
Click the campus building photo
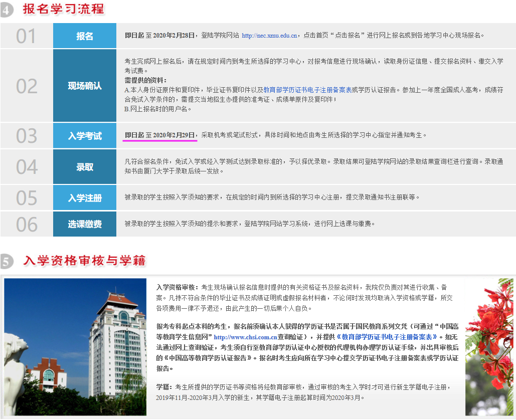coord(75,347)
